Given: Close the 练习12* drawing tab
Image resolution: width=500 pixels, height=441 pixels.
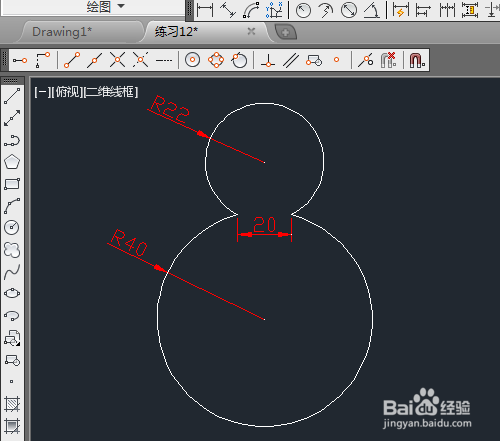Looking at the screenshot, I should [x=251, y=31].
